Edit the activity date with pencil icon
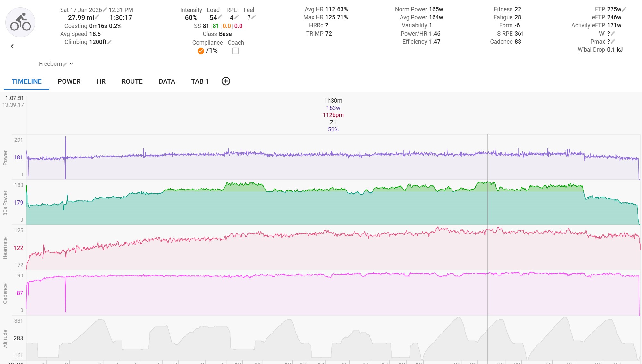This screenshot has height=364, width=642. click(105, 10)
